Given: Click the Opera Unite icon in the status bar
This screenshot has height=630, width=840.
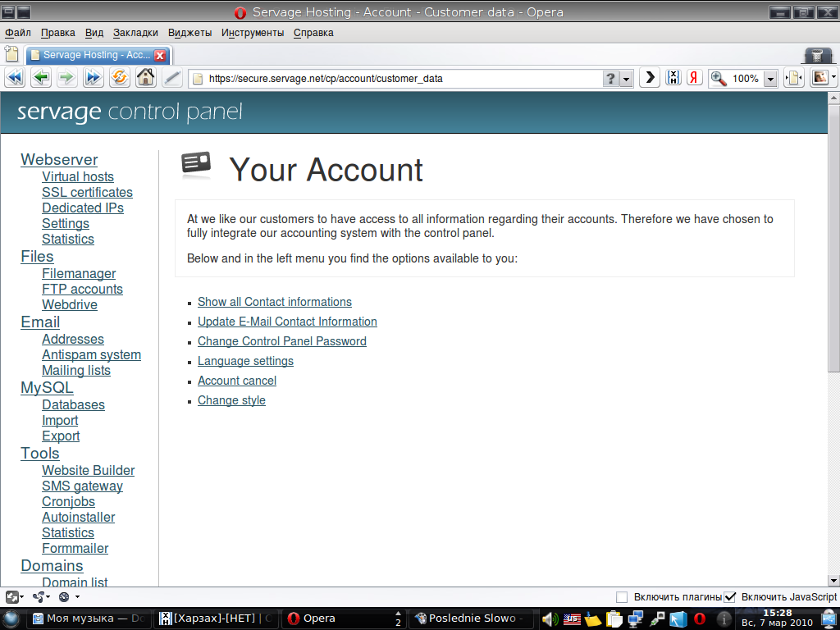Looking at the screenshot, I should (x=64, y=597).
